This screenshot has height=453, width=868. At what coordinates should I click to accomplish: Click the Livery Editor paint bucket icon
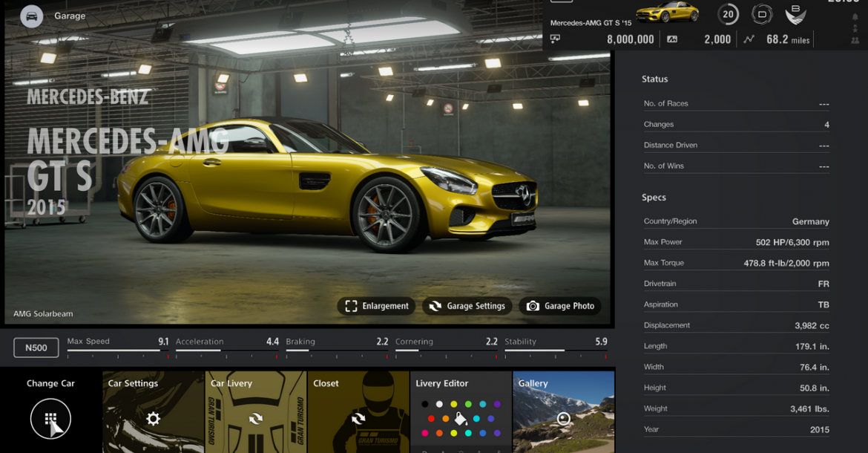[461, 419]
